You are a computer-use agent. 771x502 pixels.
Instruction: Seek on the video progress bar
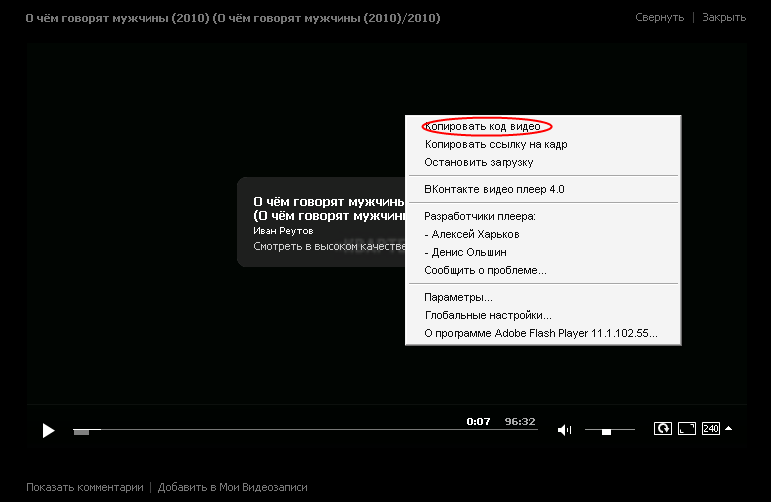(305, 430)
